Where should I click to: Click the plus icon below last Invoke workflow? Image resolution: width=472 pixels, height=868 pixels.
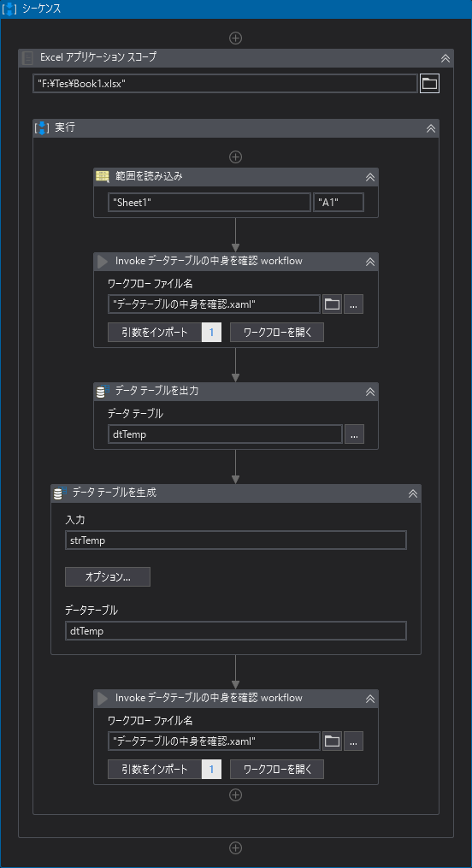(x=236, y=795)
